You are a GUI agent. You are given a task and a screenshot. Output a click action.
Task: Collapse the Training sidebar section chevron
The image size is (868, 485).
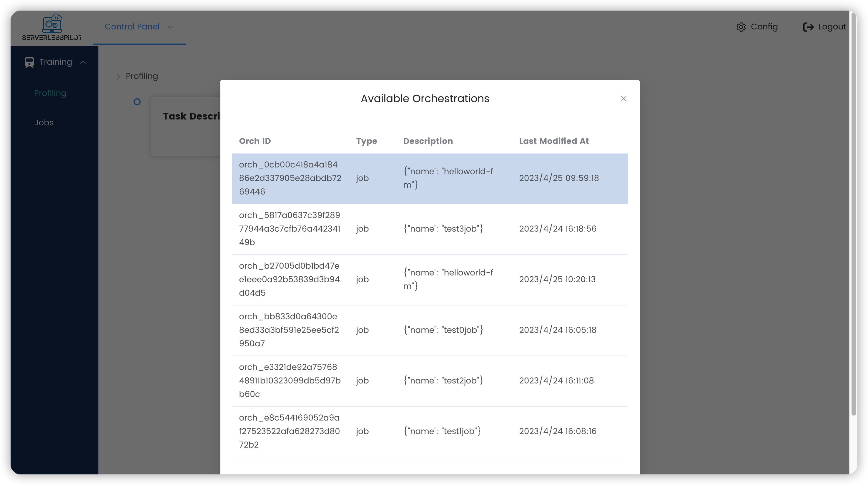click(83, 62)
